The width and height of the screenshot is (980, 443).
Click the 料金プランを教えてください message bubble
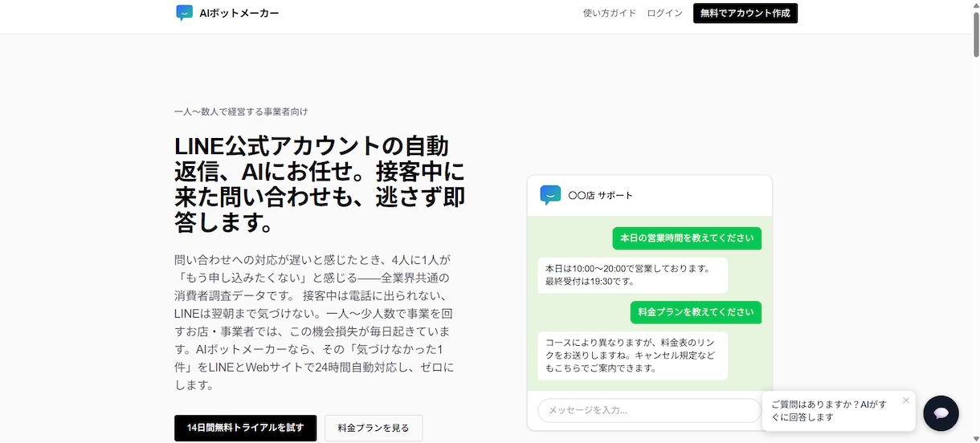(x=696, y=312)
